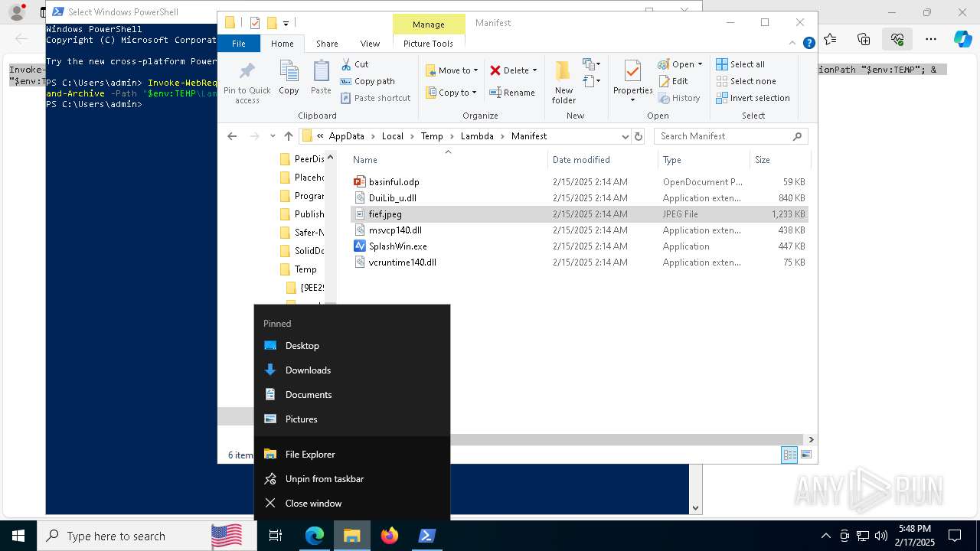Rename the selected file
This screenshot has width=980, height=551.
pyautogui.click(x=512, y=93)
